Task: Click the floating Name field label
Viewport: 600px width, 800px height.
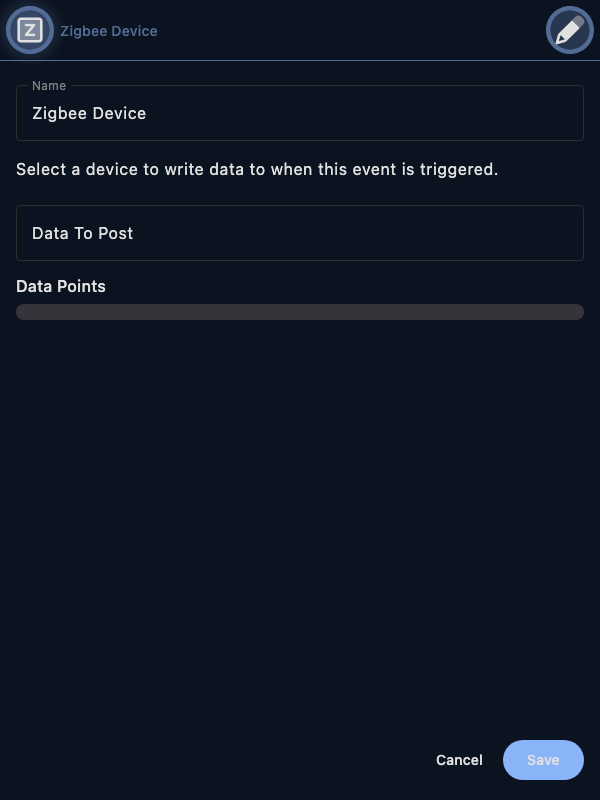Action: pos(49,86)
